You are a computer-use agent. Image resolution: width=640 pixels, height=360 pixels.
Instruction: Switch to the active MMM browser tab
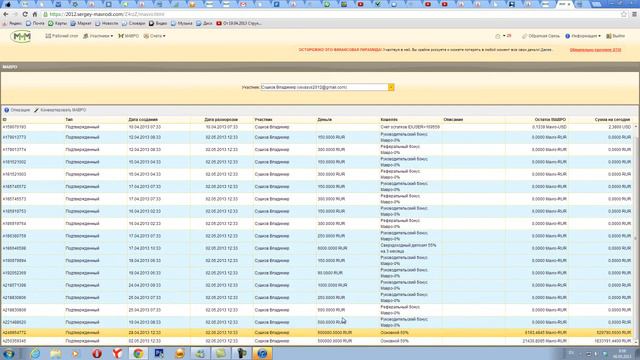pos(564,4)
